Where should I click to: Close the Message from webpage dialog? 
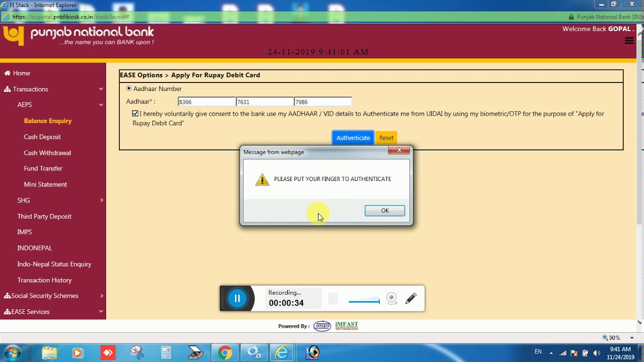click(x=399, y=150)
